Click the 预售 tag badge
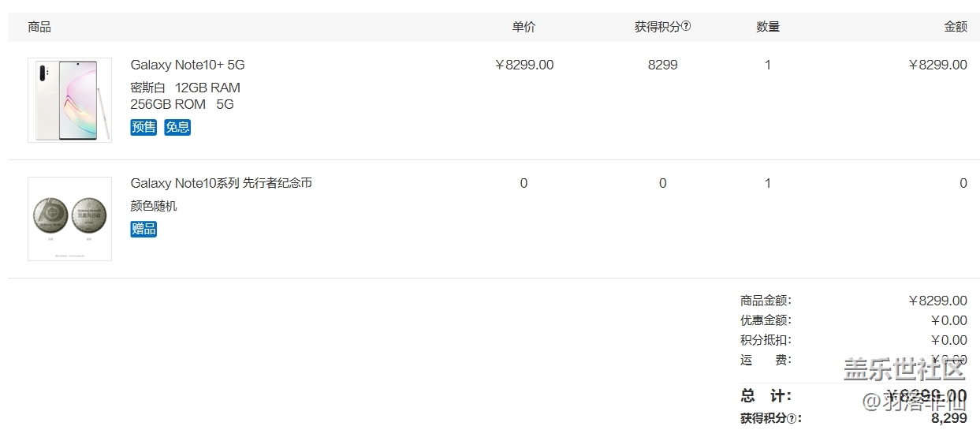 pos(143,127)
